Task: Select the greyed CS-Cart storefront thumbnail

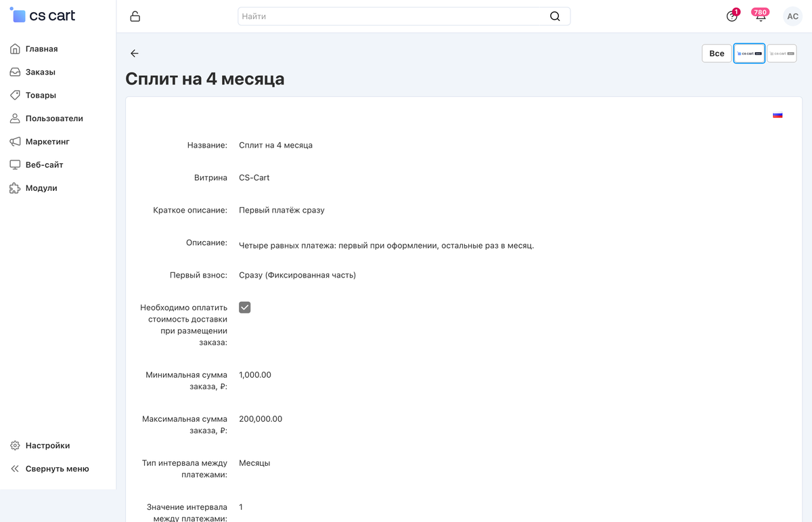Action: click(x=782, y=53)
